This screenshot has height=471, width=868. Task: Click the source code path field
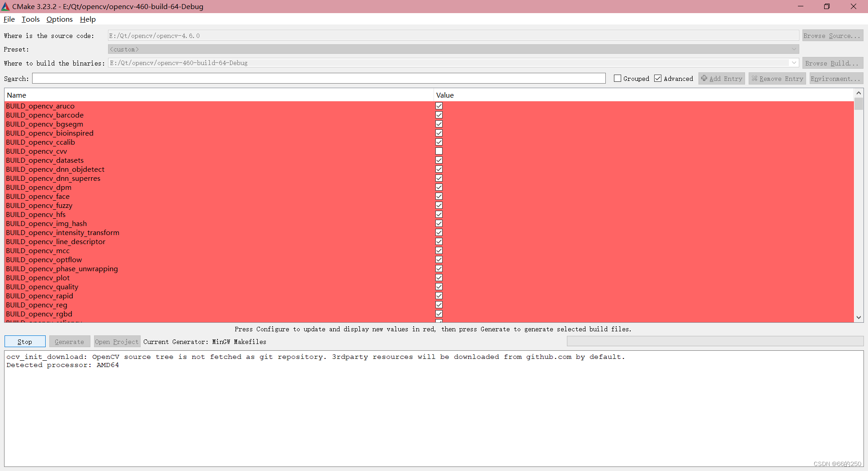click(453, 36)
